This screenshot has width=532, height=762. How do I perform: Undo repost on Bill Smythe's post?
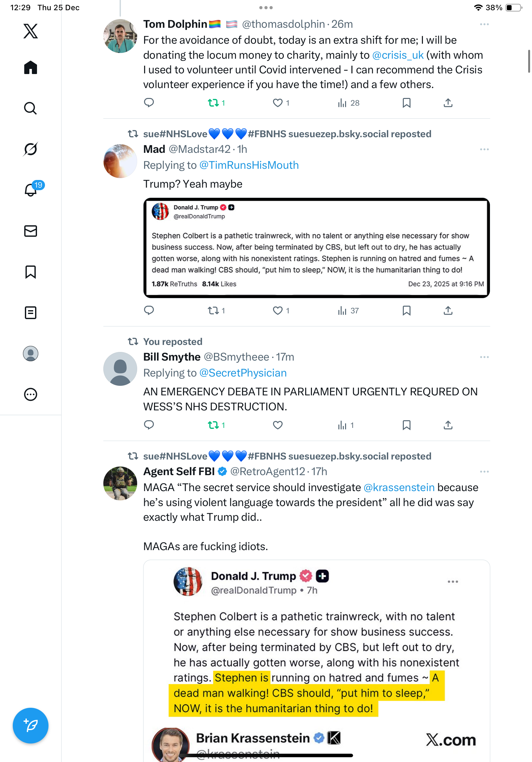pos(213,425)
